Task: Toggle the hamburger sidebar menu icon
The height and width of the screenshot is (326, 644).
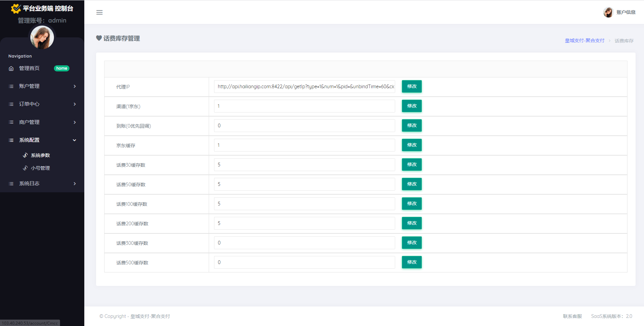Action: (x=99, y=12)
